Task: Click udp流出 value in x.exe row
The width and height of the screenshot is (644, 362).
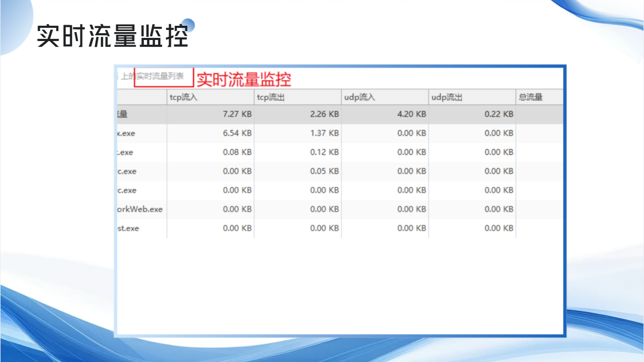Action: pos(499,133)
